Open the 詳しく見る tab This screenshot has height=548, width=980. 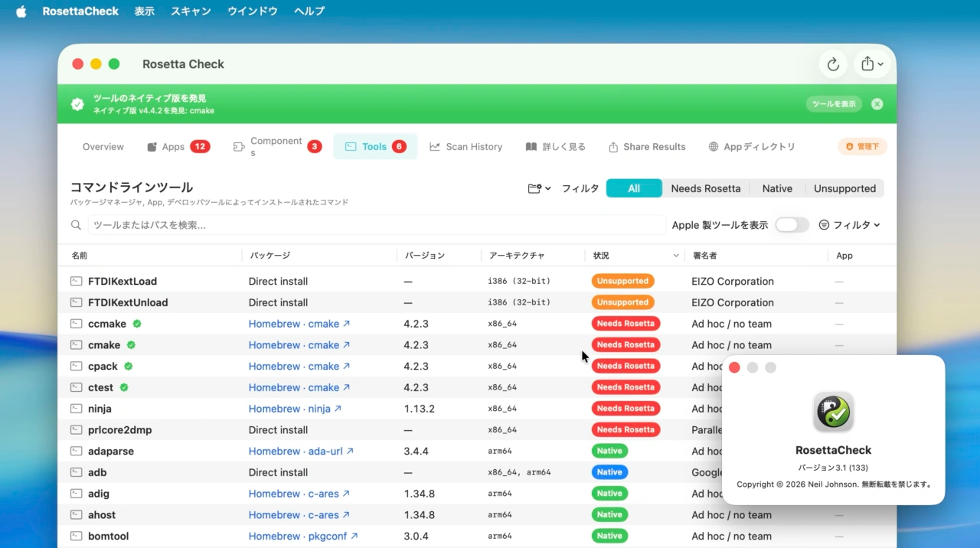pos(555,147)
